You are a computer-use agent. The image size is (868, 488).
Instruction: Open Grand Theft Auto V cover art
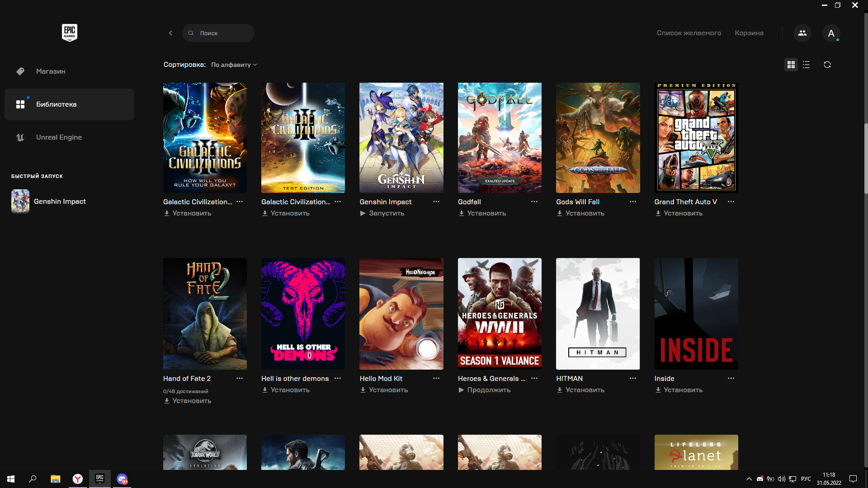[x=696, y=138]
